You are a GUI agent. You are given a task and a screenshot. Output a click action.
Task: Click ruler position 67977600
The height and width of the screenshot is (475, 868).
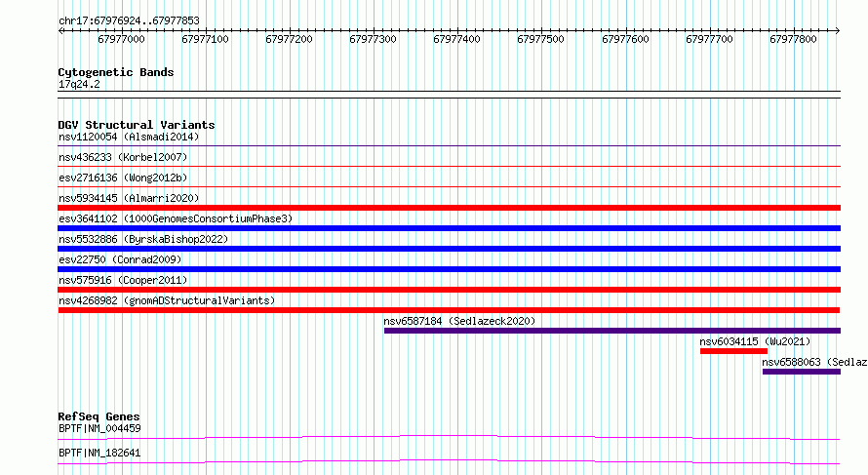point(625,39)
